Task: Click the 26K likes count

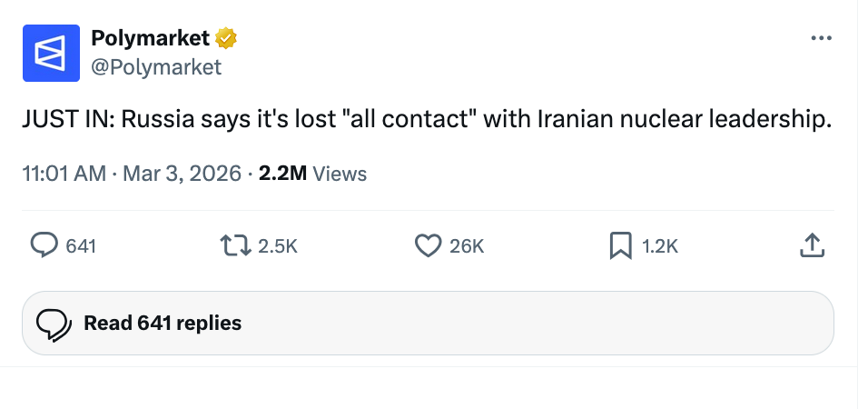Action: (x=467, y=245)
